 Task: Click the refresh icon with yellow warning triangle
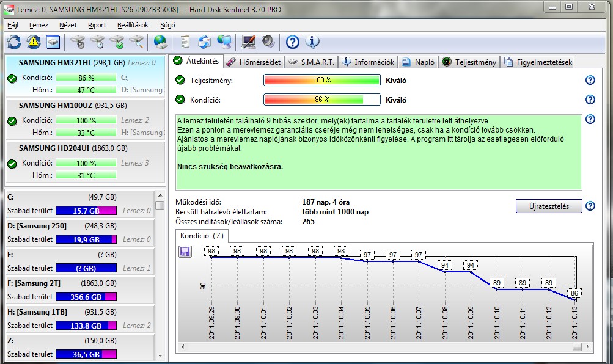point(34,42)
